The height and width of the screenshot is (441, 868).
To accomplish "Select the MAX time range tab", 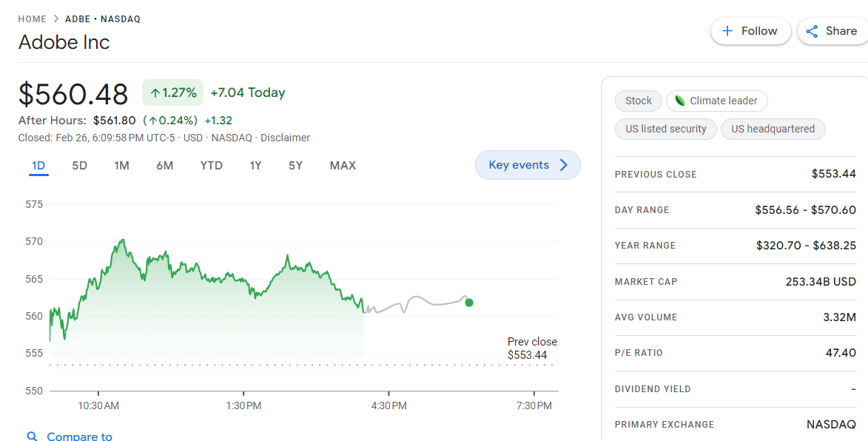I will 343,166.
